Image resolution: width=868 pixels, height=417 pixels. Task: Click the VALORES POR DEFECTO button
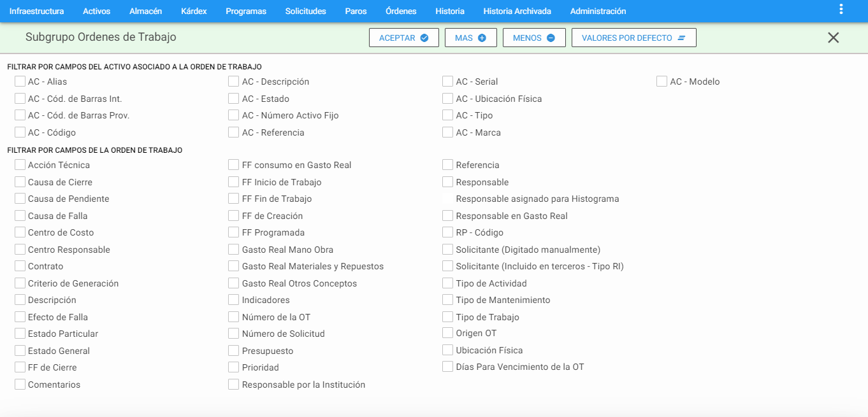coord(634,38)
